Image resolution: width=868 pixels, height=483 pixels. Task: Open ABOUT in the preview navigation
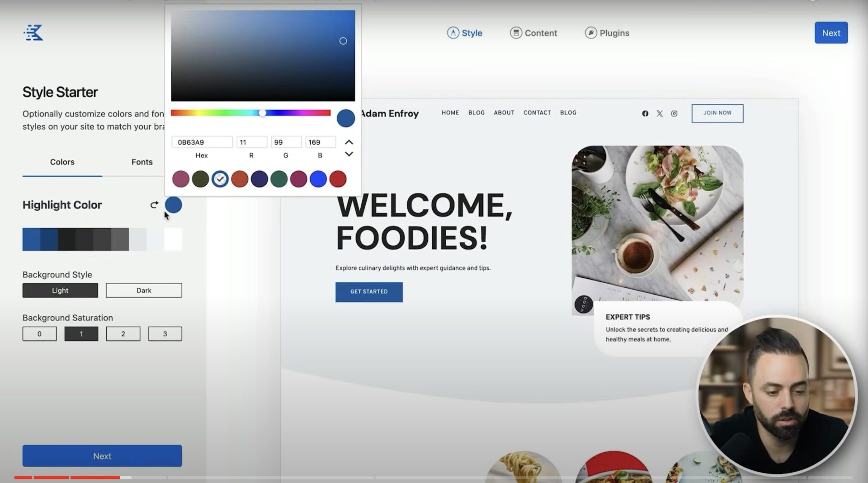[504, 113]
